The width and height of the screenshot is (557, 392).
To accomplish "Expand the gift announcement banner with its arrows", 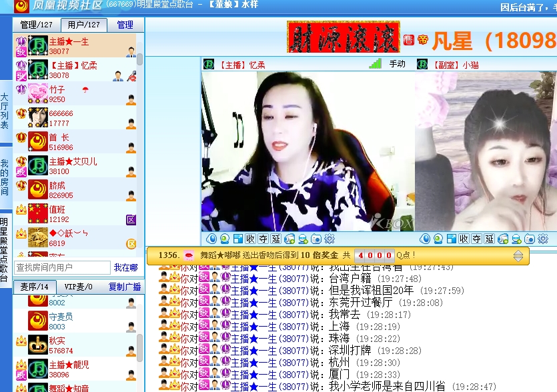I will coord(518,255).
